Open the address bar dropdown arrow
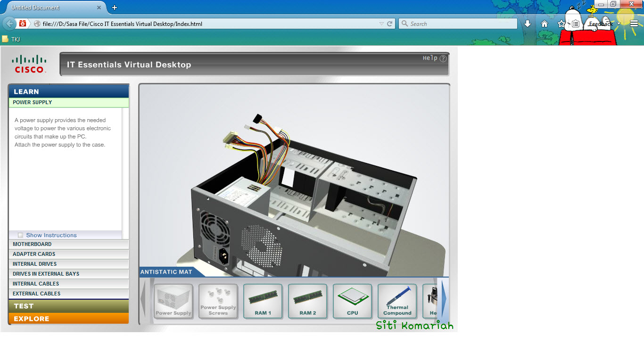Viewport: 644px width, 343px height. pos(380,23)
